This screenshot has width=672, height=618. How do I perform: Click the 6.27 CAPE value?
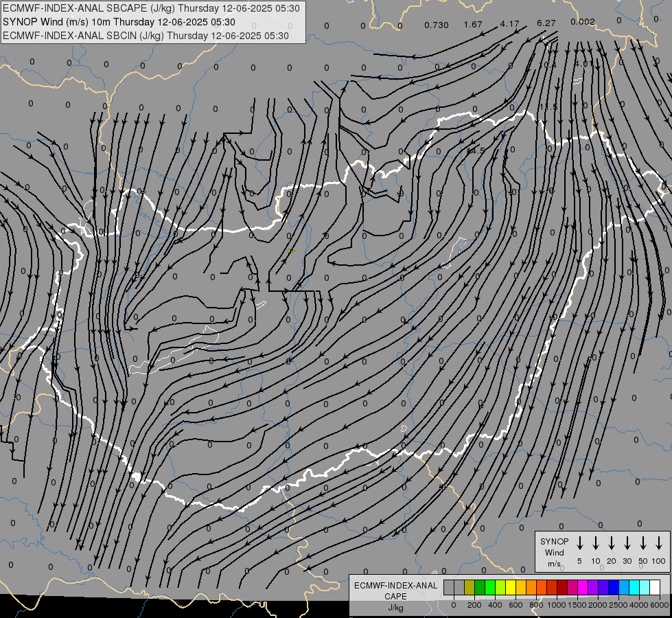(x=546, y=23)
